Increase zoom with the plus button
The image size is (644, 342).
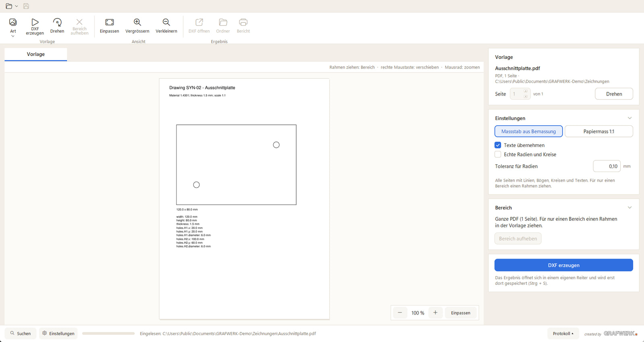[x=435, y=313]
